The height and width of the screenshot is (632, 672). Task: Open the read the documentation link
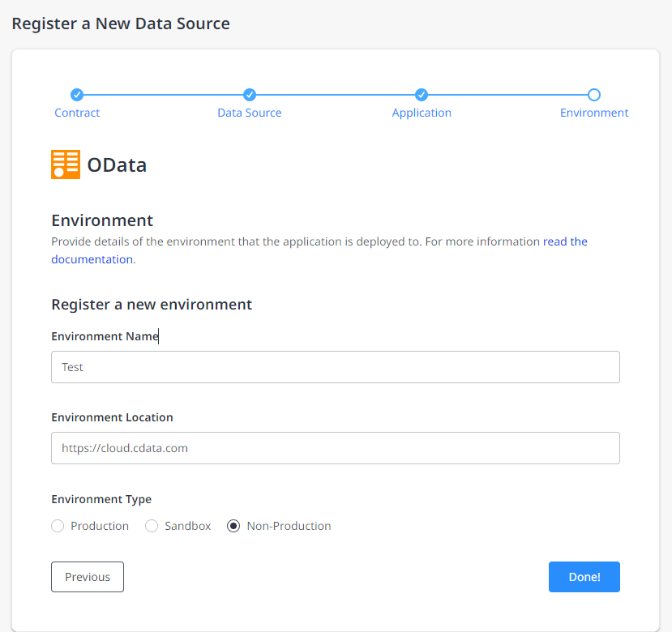tap(565, 241)
